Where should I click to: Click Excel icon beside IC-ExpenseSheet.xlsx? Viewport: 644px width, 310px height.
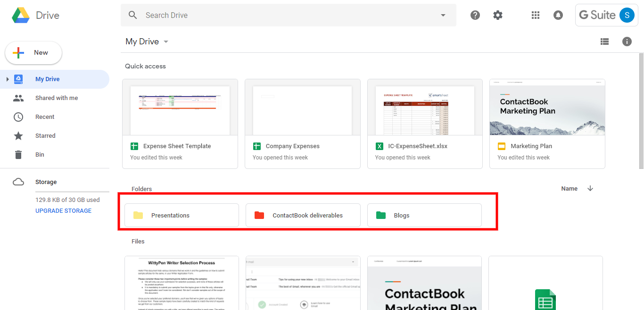[380, 146]
